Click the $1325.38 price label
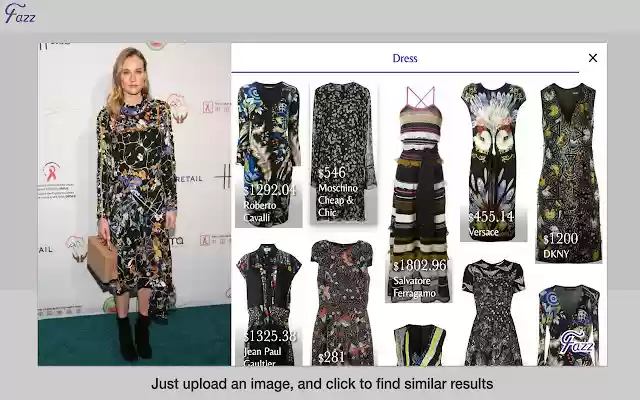The height and width of the screenshot is (400, 640). pos(270,336)
